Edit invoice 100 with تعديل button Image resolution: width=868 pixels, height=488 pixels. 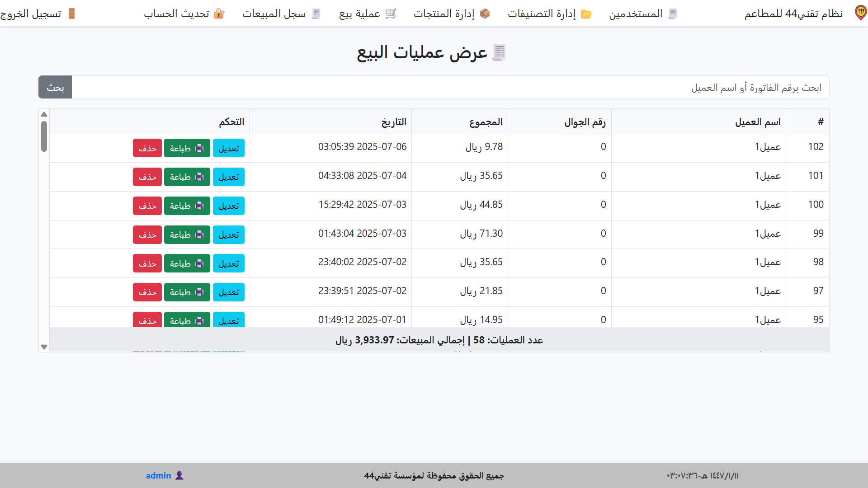click(x=229, y=206)
